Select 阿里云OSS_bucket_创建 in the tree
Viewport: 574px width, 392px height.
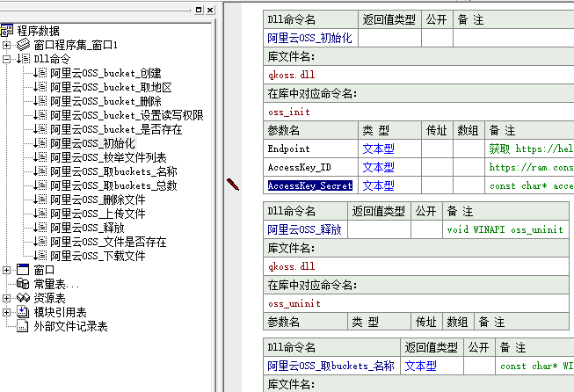pyautogui.click(x=105, y=73)
